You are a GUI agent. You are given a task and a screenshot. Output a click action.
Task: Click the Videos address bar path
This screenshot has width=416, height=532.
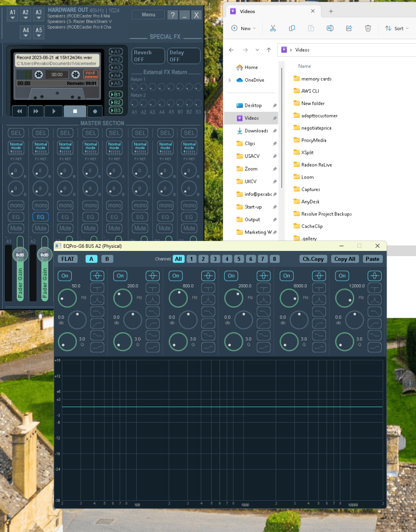tap(302, 50)
